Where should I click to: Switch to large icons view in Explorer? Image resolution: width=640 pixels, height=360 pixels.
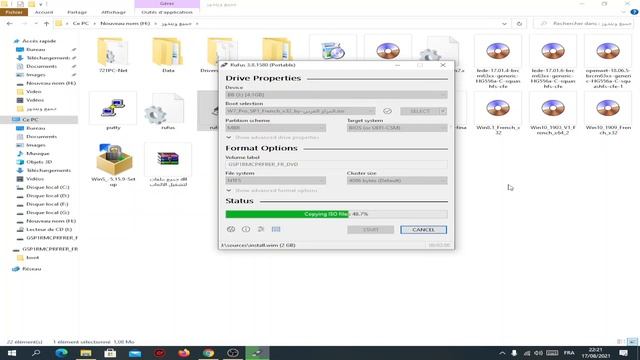tap(632, 342)
